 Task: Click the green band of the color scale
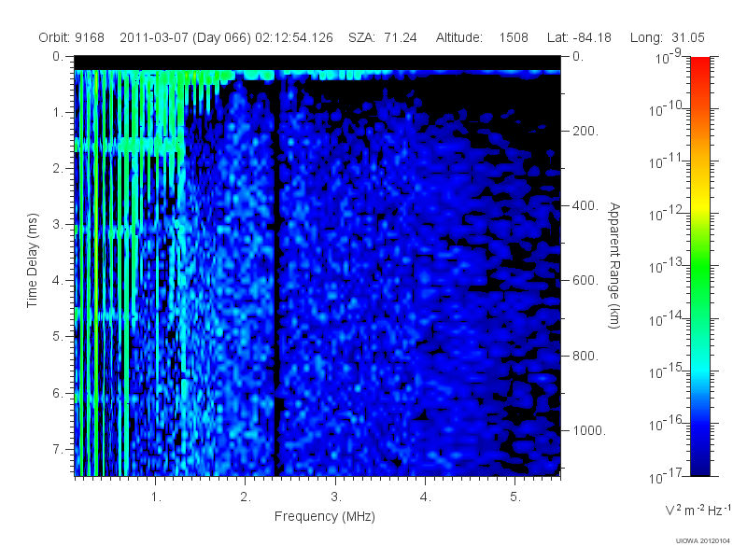pyautogui.click(x=699, y=267)
